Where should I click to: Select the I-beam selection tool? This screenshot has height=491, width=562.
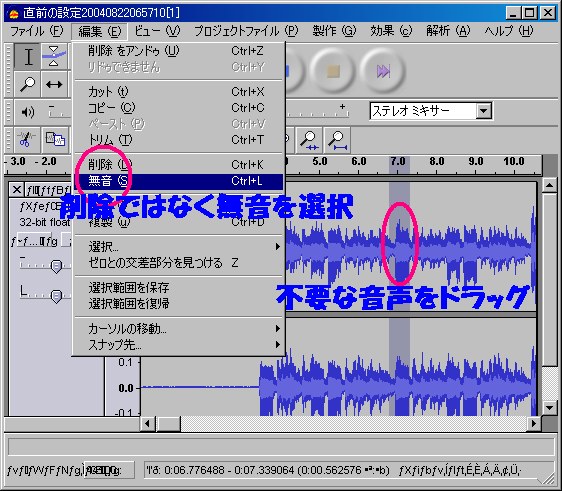point(27,56)
